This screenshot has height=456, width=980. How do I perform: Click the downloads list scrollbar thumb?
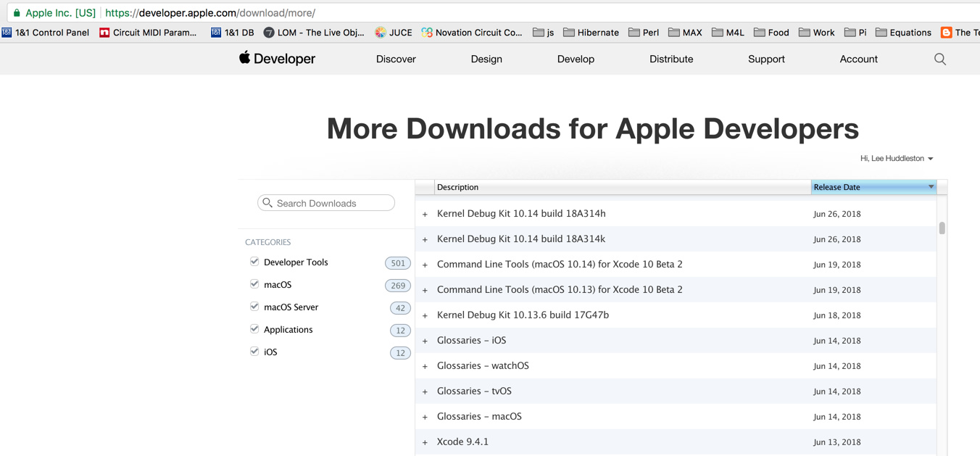coord(942,228)
